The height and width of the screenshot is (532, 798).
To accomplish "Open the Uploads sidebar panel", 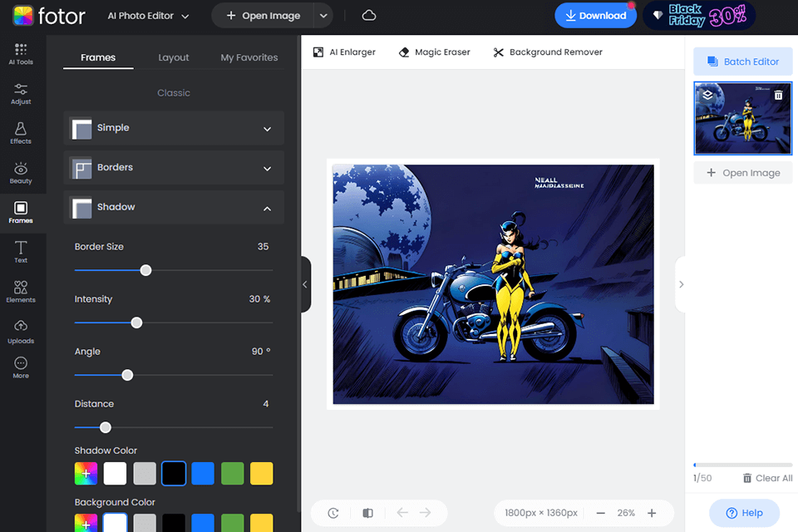I will (x=20, y=332).
